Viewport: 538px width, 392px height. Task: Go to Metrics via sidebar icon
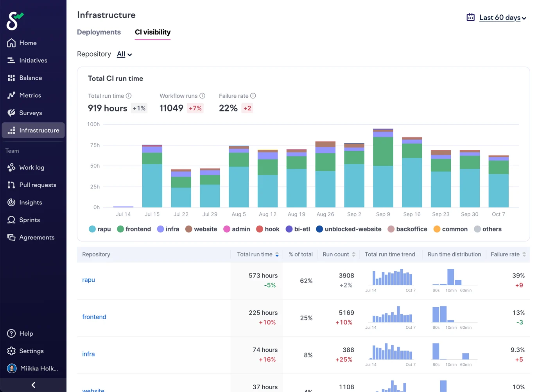tap(11, 95)
